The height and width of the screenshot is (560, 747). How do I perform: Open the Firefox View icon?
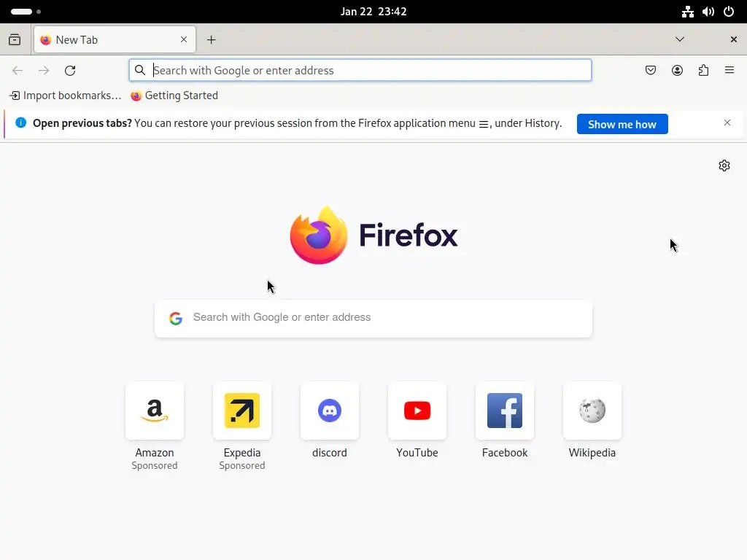15,39
